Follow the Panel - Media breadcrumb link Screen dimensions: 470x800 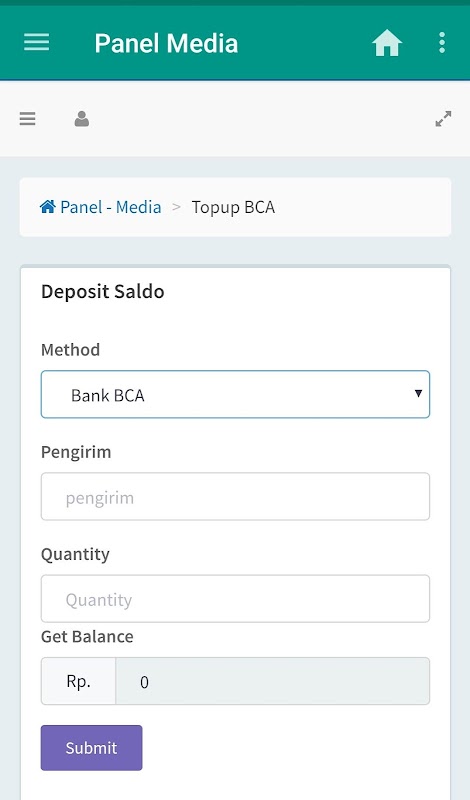(111, 207)
